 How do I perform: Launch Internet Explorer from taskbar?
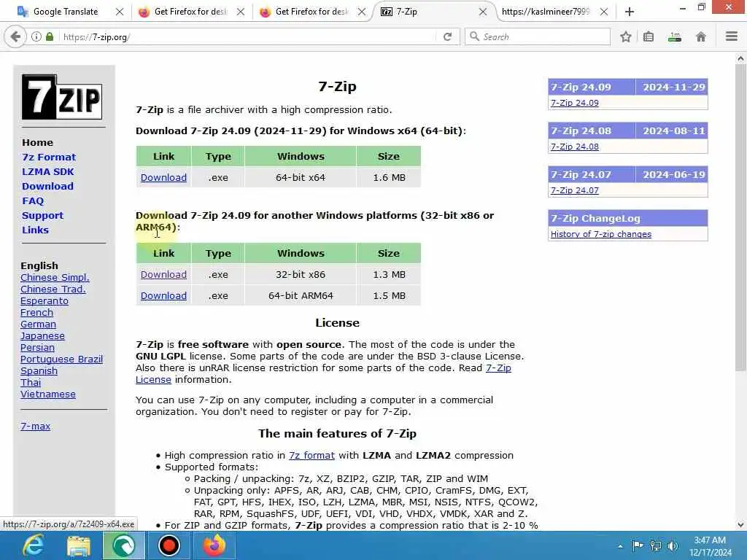click(x=34, y=545)
